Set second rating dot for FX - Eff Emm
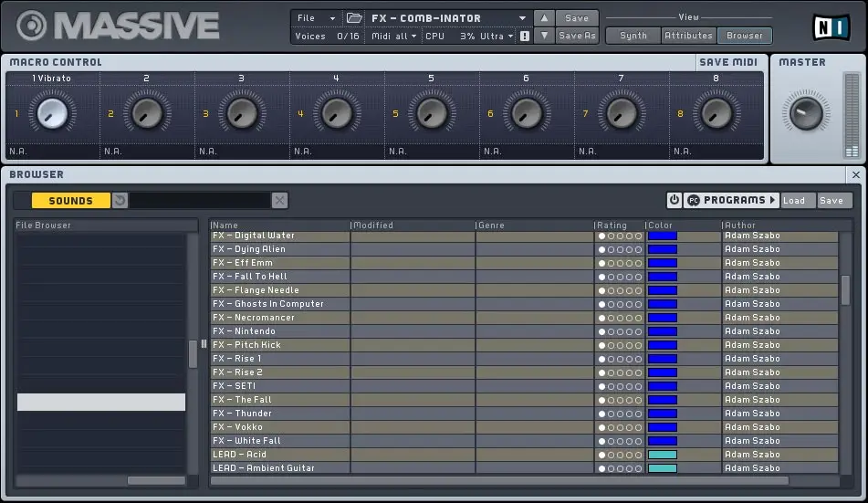This screenshot has width=868, height=503. point(612,263)
